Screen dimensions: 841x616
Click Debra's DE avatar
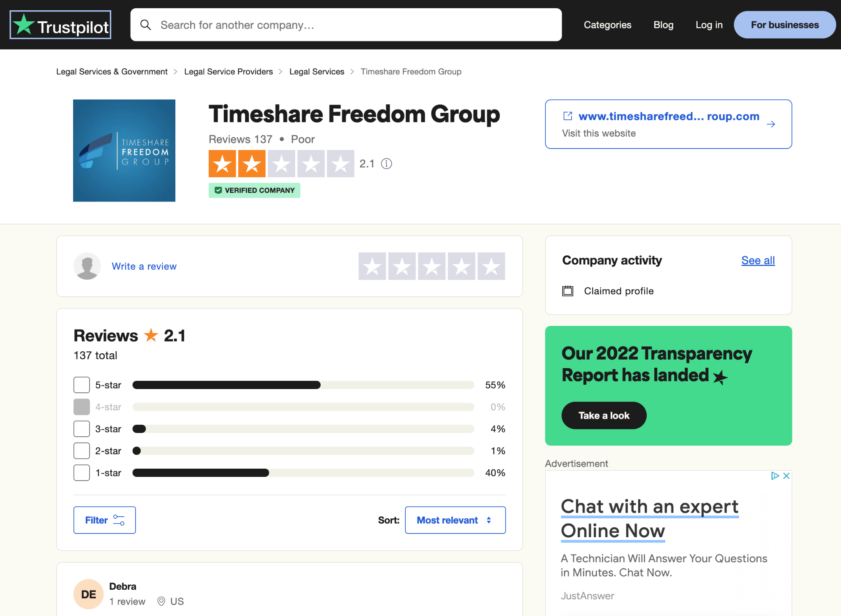click(89, 594)
